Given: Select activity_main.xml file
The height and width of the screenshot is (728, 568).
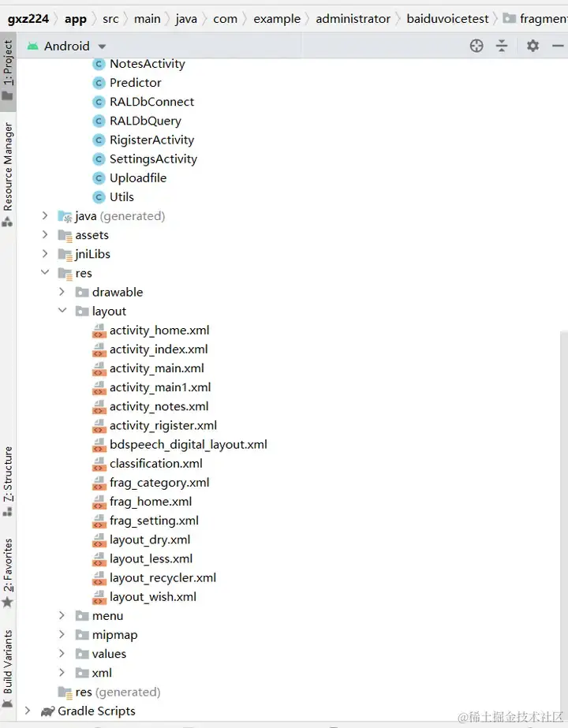Looking at the screenshot, I should pos(156,368).
